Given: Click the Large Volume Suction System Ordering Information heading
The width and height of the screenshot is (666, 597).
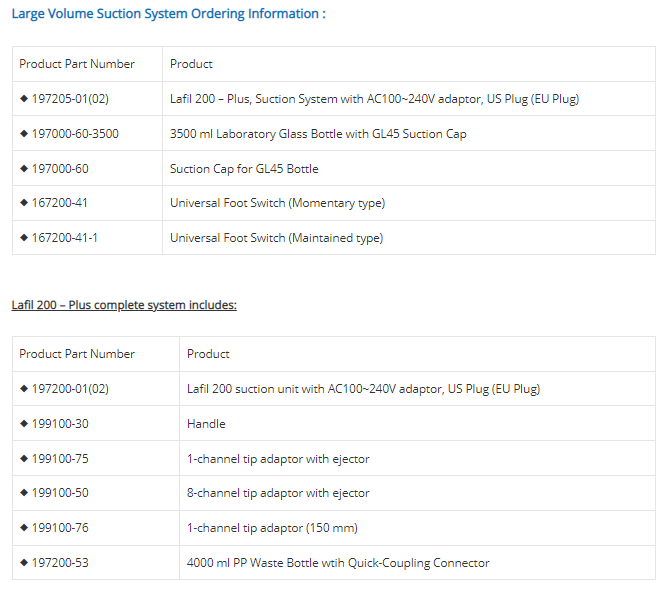Looking at the screenshot, I should click(168, 14).
